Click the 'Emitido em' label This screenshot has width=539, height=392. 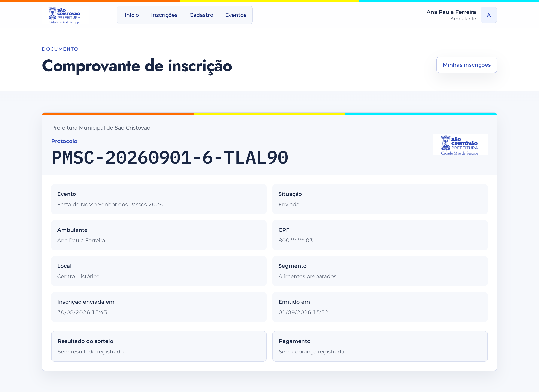click(x=294, y=302)
